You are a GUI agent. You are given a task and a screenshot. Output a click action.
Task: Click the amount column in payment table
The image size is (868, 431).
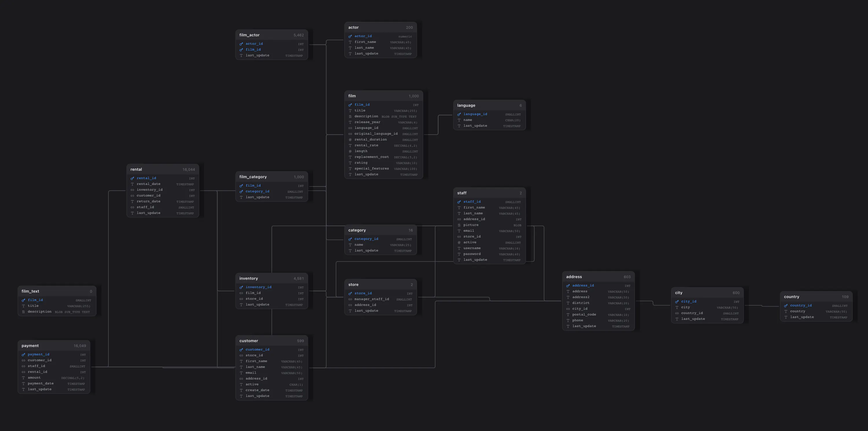(54, 378)
